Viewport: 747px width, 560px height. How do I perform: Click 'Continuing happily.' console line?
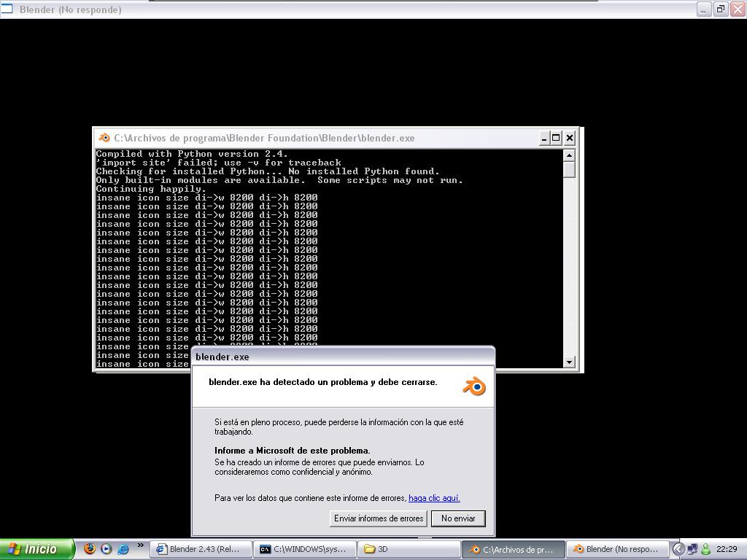click(151, 189)
